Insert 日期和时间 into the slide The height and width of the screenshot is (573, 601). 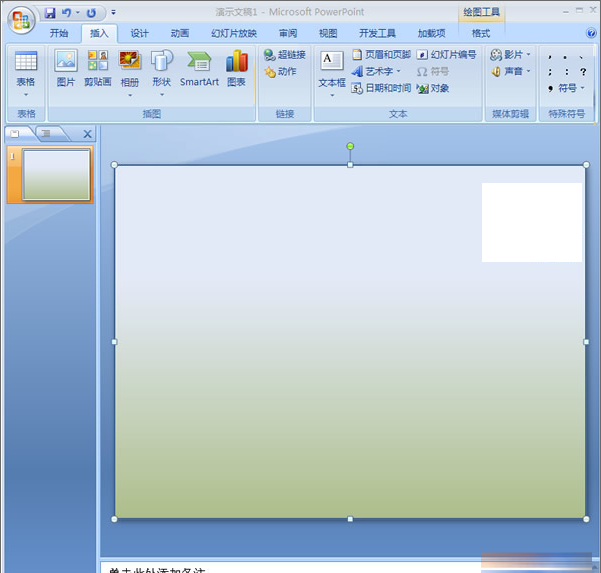click(381, 88)
